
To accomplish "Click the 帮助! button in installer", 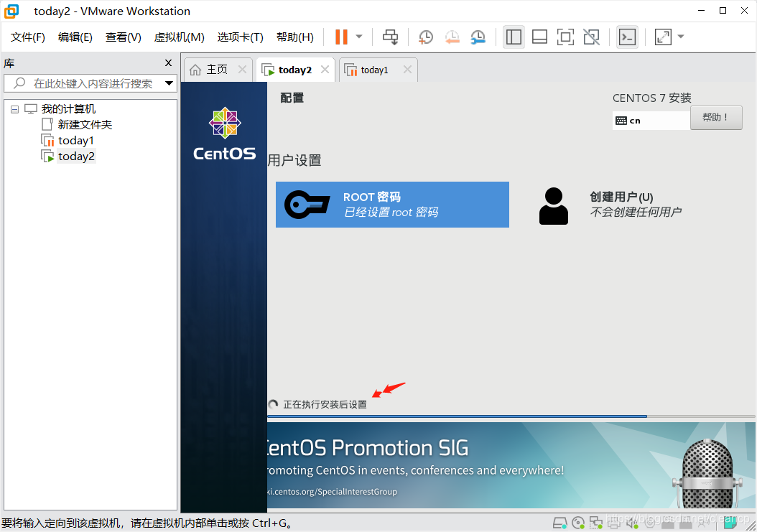I will 716,118.
